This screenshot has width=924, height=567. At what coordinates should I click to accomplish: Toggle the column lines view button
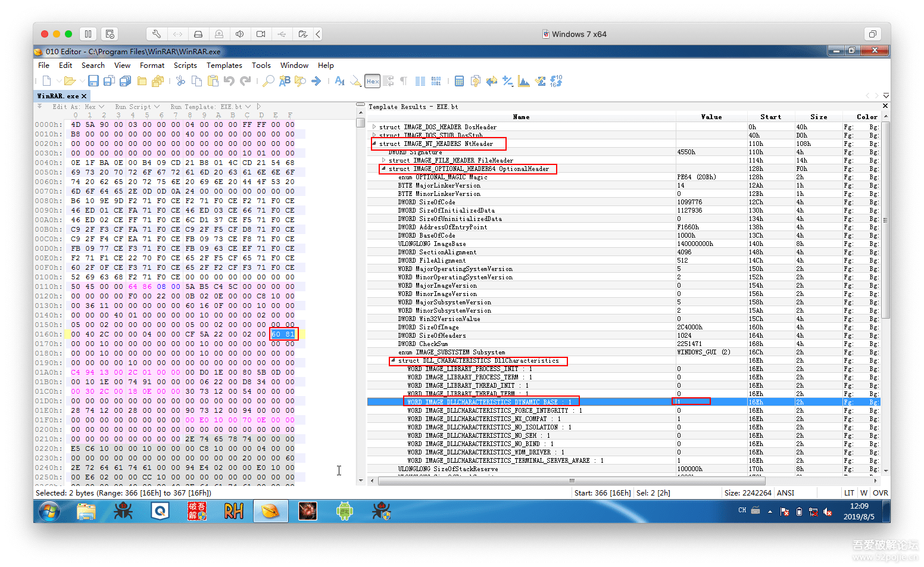[x=420, y=81]
